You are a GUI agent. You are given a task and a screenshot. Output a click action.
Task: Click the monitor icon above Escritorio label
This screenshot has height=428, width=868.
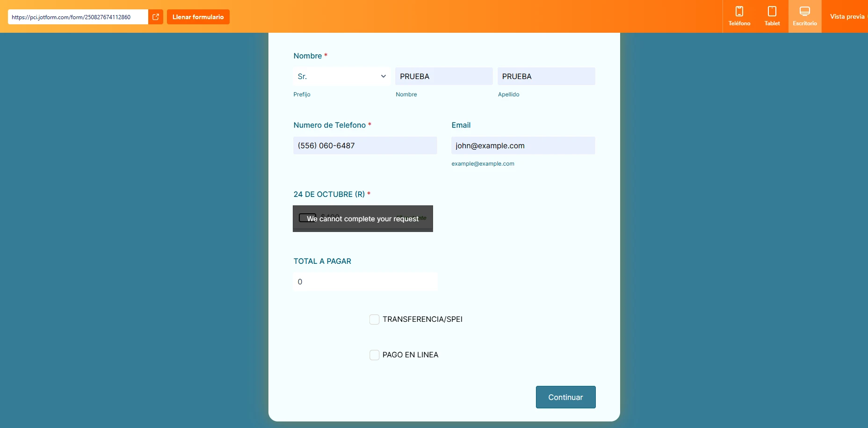805,11
